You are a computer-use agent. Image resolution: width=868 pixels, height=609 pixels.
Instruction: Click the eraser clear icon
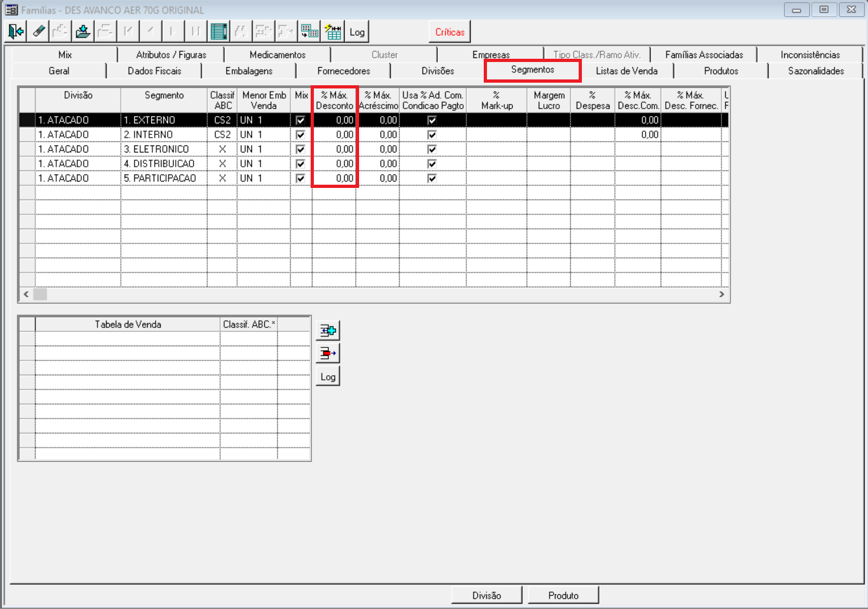coord(38,31)
